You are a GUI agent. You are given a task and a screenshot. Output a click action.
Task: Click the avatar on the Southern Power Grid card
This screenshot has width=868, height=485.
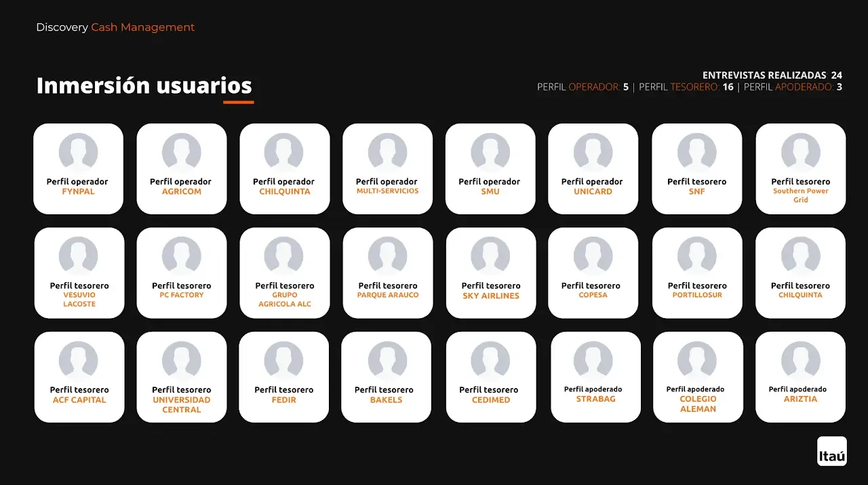[x=800, y=152]
